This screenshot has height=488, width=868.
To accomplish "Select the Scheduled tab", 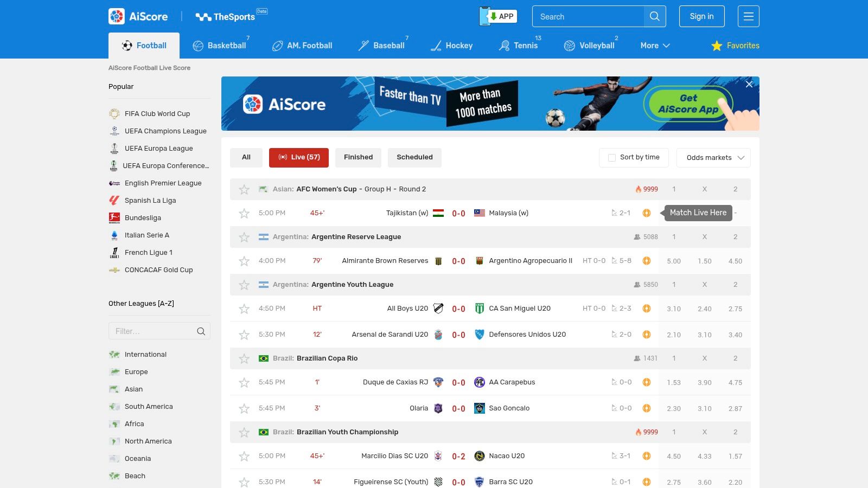I will [414, 157].
